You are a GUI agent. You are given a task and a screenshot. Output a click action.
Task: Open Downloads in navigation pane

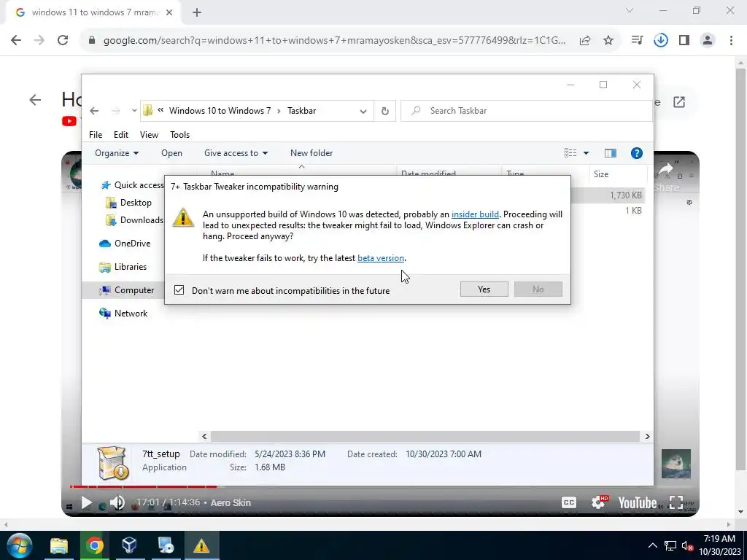(135, 220)
